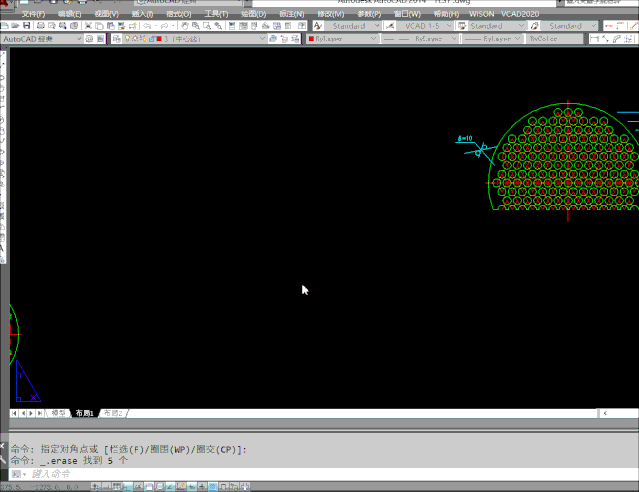Click the Cut scissors icon
The width and height of the screenshot is (639, 492).
(88, 25)
